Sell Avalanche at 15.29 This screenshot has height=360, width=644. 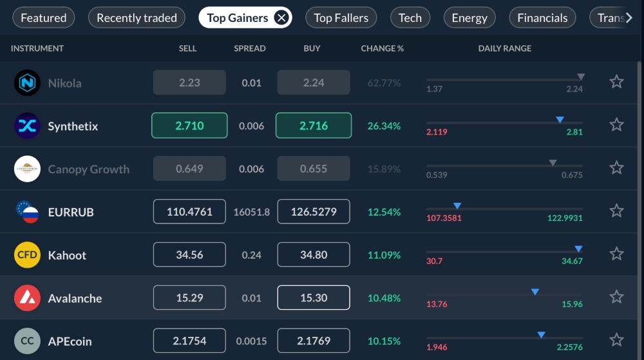click(189, 298)
